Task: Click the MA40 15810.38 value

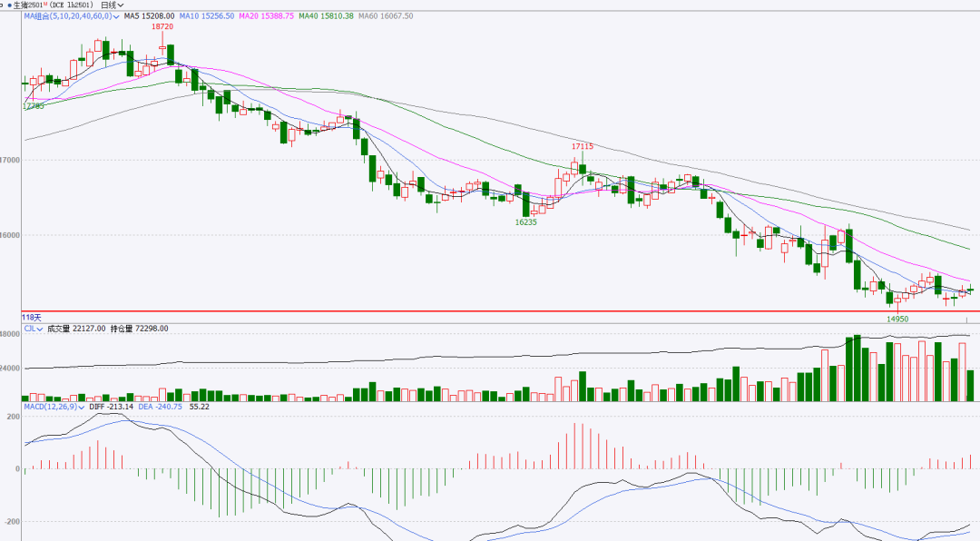Action: [326, 16]
